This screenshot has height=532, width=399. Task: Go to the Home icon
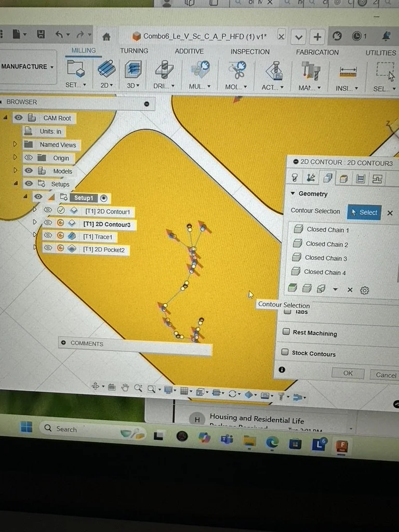pyautogui.click(x=107, y=36)
